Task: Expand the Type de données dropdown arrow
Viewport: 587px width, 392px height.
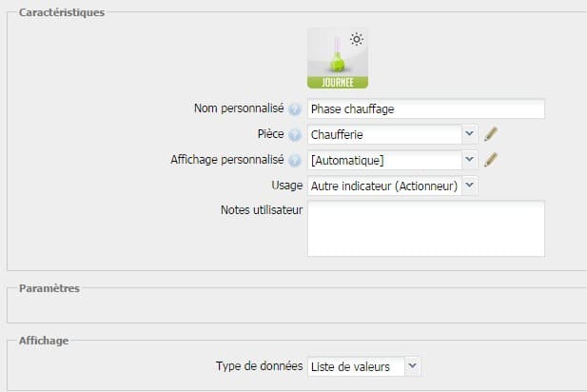Action: pyautogui.click(x=412, y=366)
